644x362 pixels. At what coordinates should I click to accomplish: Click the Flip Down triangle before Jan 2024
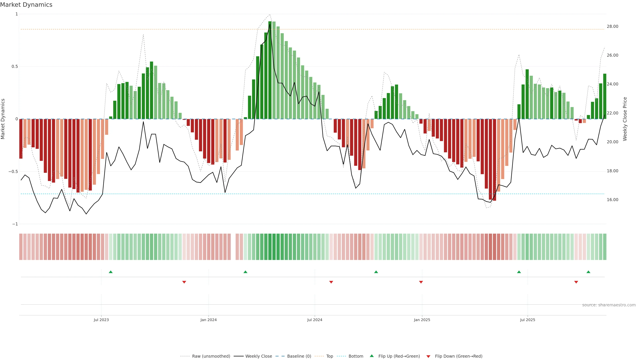184,282
